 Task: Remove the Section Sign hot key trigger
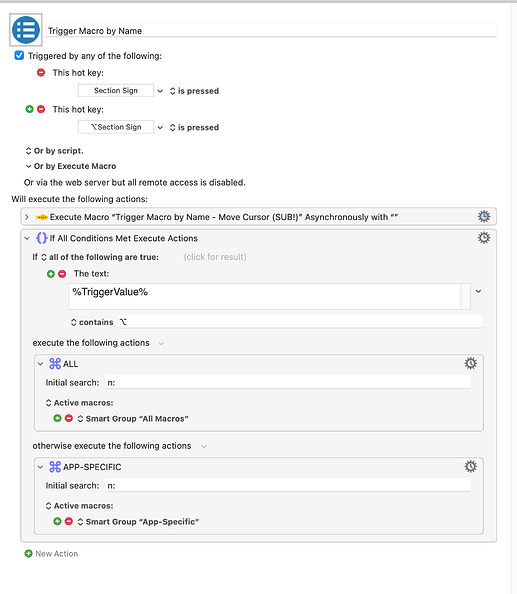(x=41, y=72)
